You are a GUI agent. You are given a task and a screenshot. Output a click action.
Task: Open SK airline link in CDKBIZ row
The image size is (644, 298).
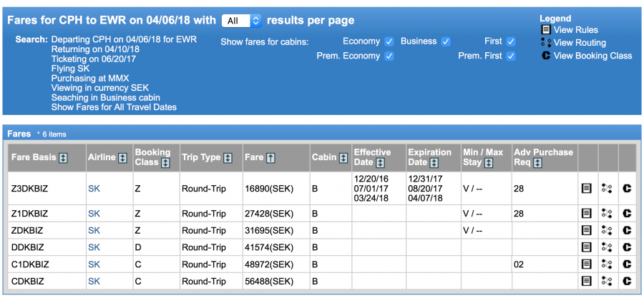tap(94, 282)
